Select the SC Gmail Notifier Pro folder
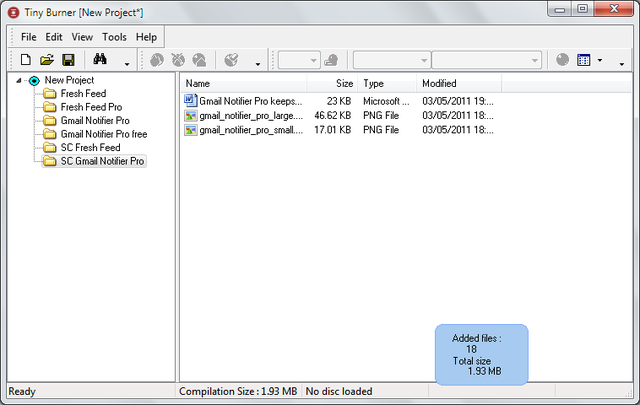The height and width of the screenshot is (405, 640). (102, 161)
